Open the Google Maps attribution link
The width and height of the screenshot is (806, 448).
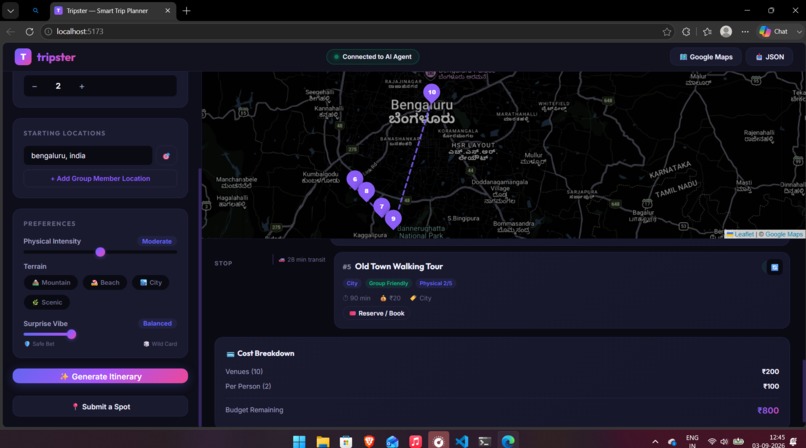point(784,234)
